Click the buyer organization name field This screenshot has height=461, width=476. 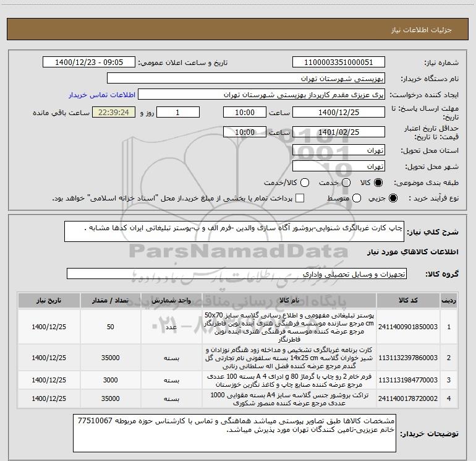click(x=246, y=79)
